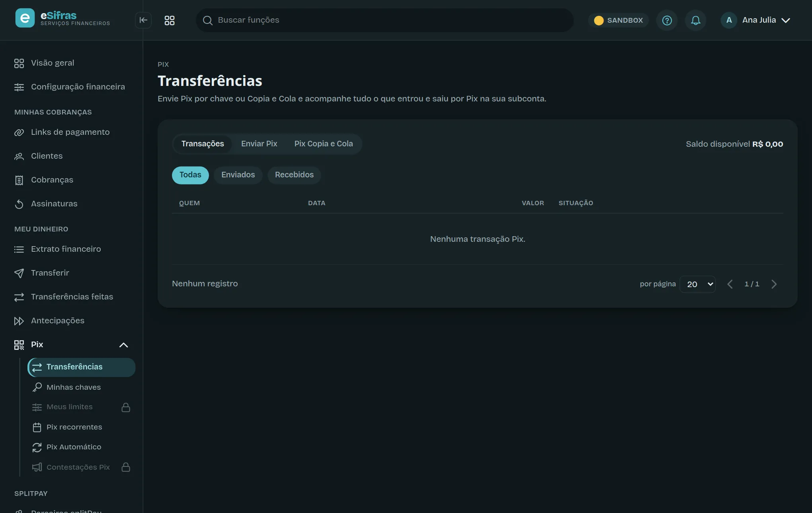Select Meus limites under Pix

[82, 407]
